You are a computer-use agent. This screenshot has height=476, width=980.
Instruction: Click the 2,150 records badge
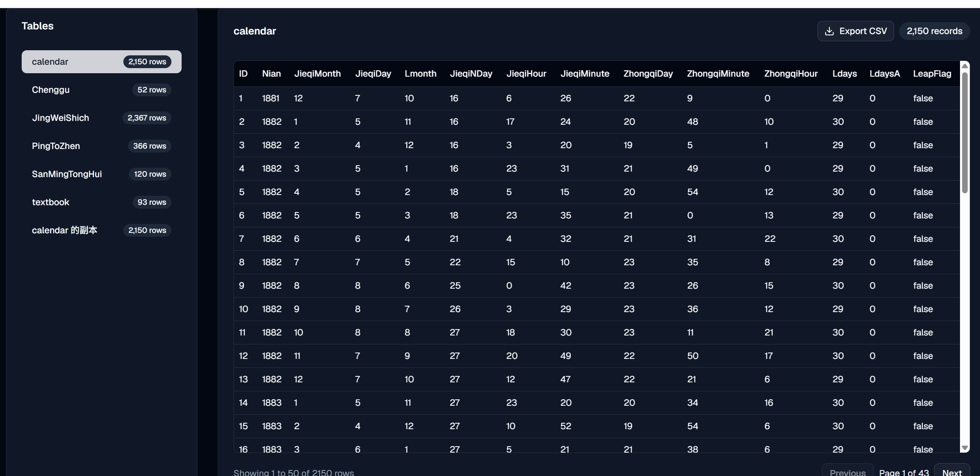934,31
